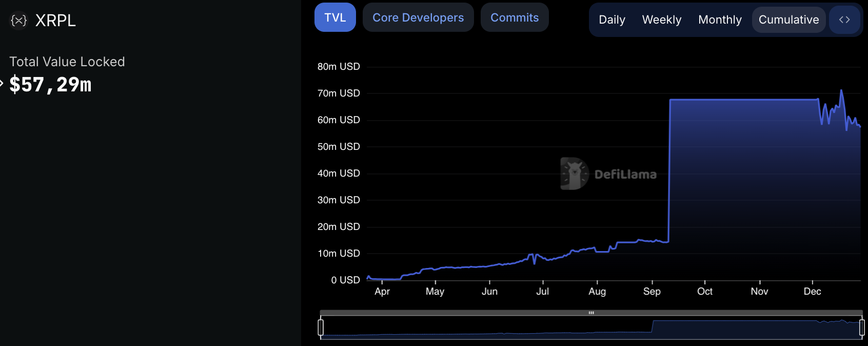Click the XRPL chain logo icon
868x346 pixels.
(x=19, y=21)
